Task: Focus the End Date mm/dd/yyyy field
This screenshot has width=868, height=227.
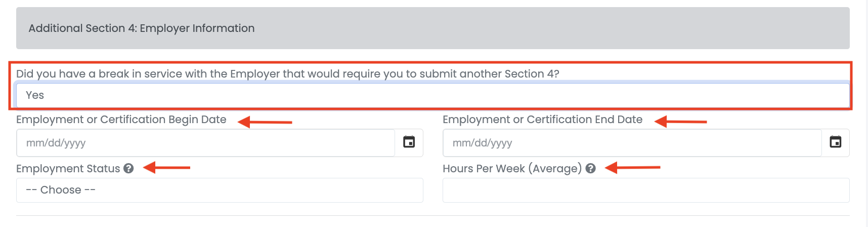Action: [x=632, y=143]
